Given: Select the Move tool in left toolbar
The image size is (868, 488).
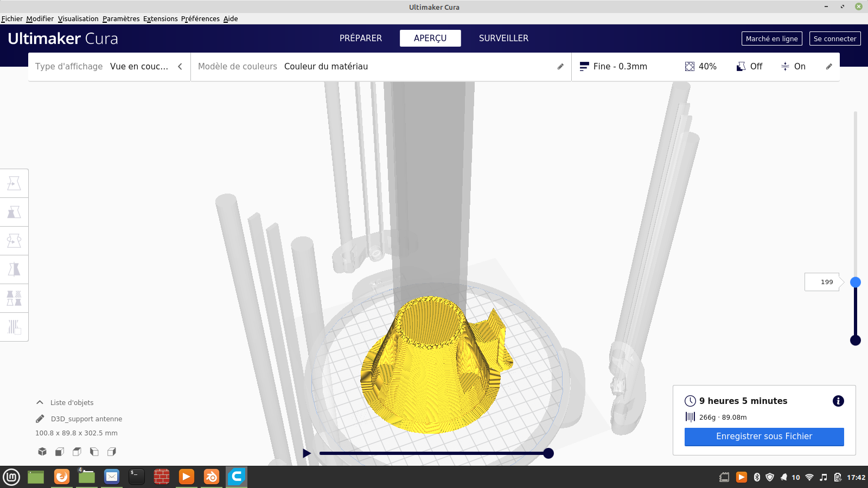Looking at the screenshot, I should pos(14,183).
